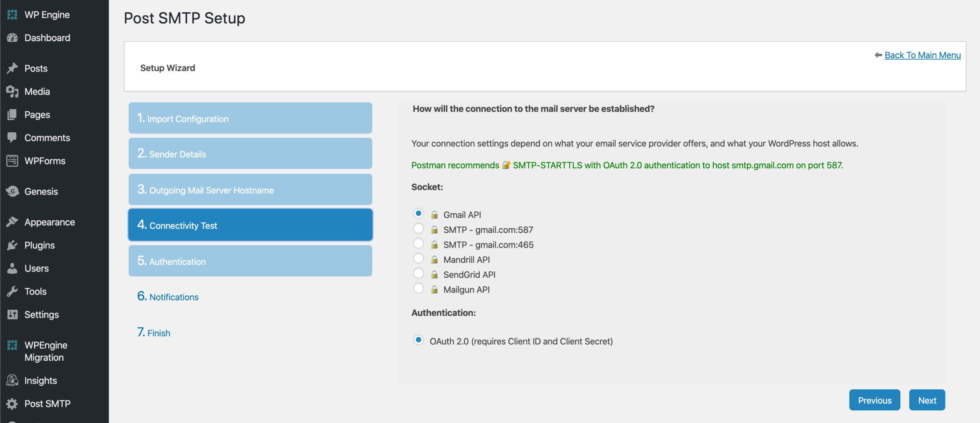The width and height of the screenshot is (980, 423).
Task: Open step 5 Authentication in wizard
Action: pos(250,261)
